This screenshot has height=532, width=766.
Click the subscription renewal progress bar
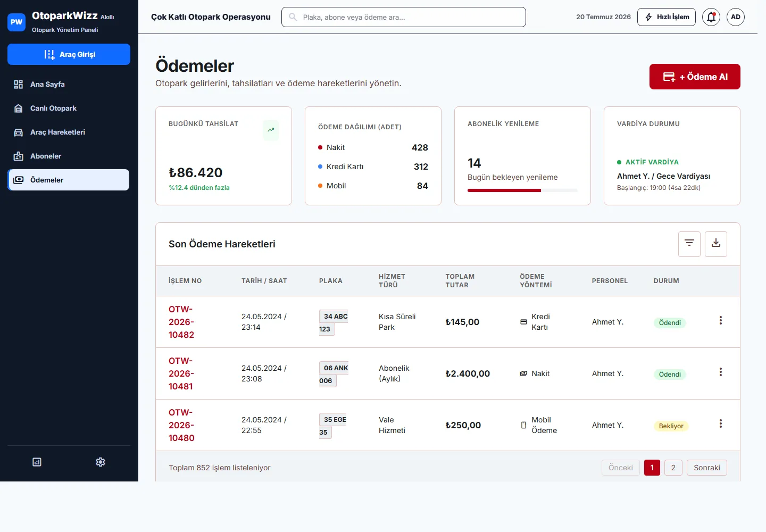click(522, 190)
